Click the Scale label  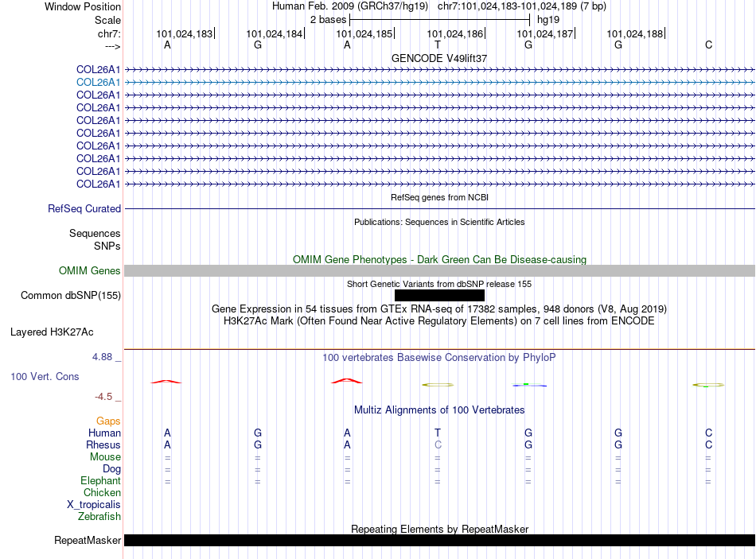click(108, 20)
